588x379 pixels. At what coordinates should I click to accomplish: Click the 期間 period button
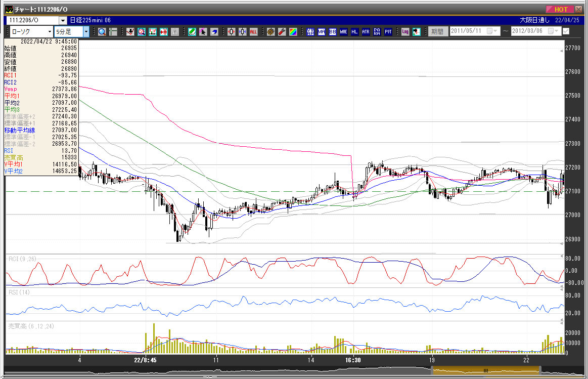(x=437, y=32)
